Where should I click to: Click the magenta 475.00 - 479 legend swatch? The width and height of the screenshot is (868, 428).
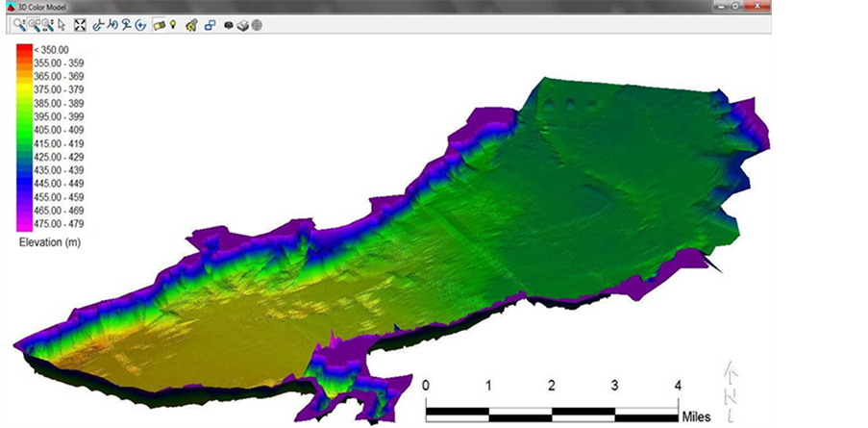(x=23, y=223)
